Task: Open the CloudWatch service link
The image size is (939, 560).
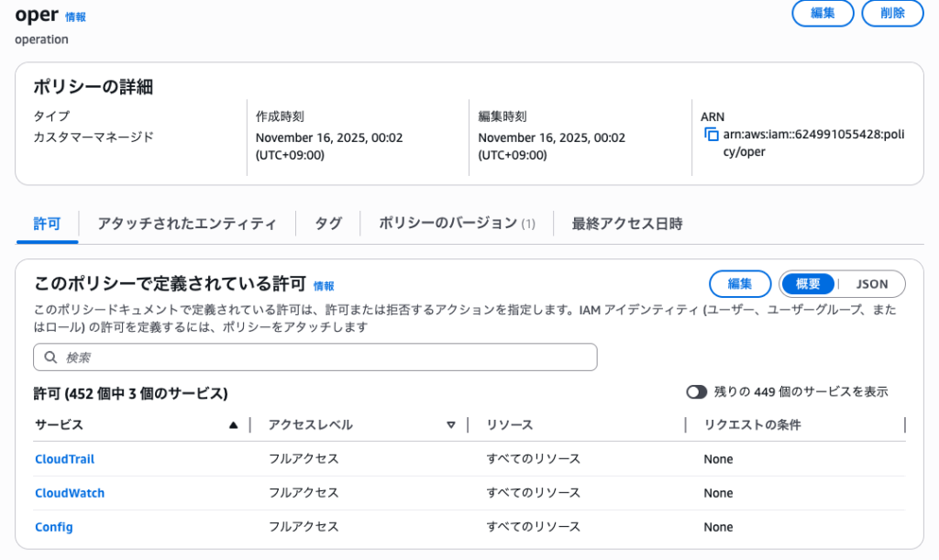Action: pos(70,493)
